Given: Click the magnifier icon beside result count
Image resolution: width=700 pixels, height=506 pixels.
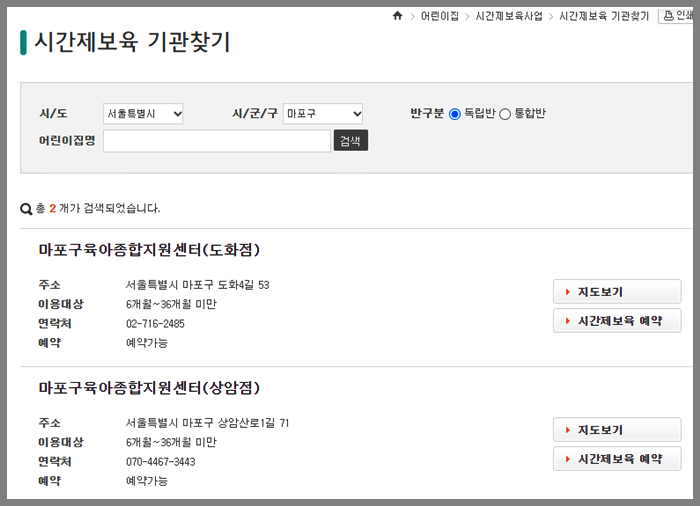Looking at the screenshot, I should coord(26,209).
